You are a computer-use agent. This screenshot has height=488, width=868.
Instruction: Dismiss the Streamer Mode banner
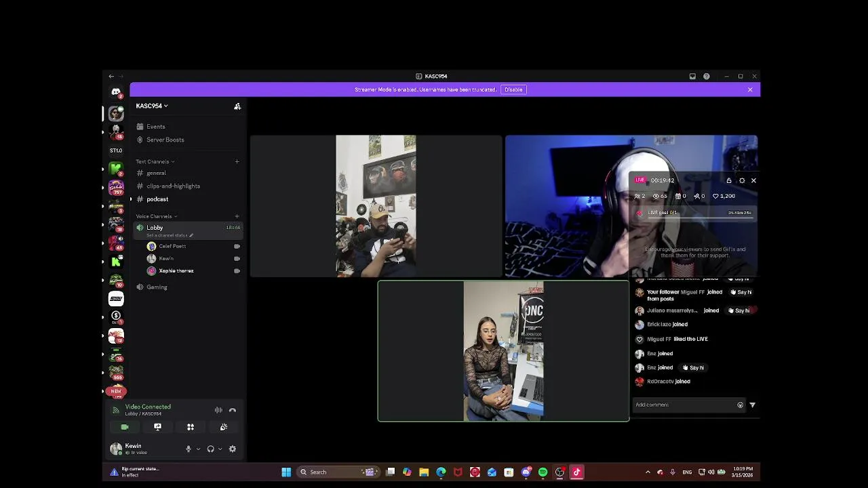[750, 89]
